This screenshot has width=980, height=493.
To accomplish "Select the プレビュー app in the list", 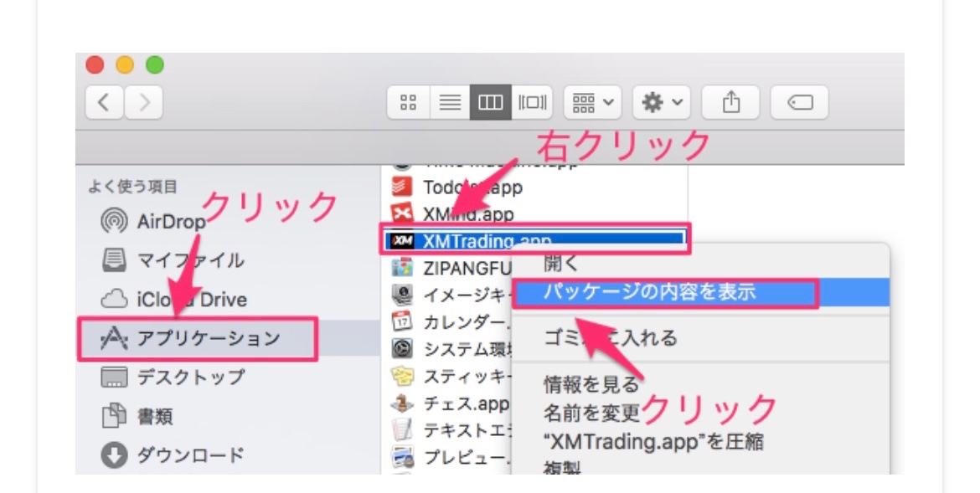I will [x=467, y=457].
